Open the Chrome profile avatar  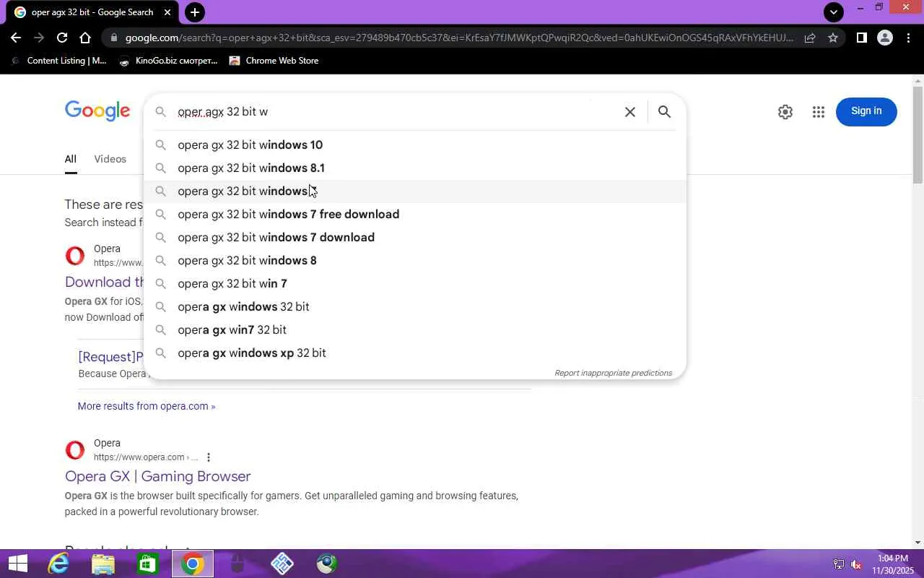pos(885,38)
